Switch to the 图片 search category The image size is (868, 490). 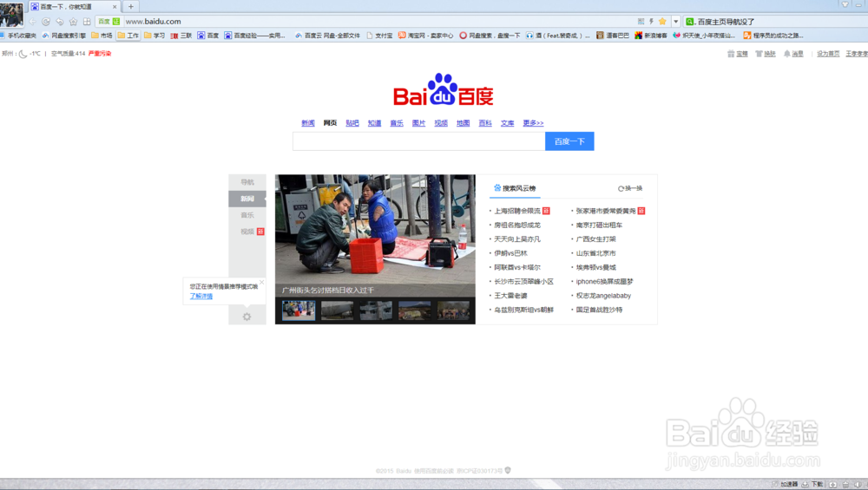point(418,123)
